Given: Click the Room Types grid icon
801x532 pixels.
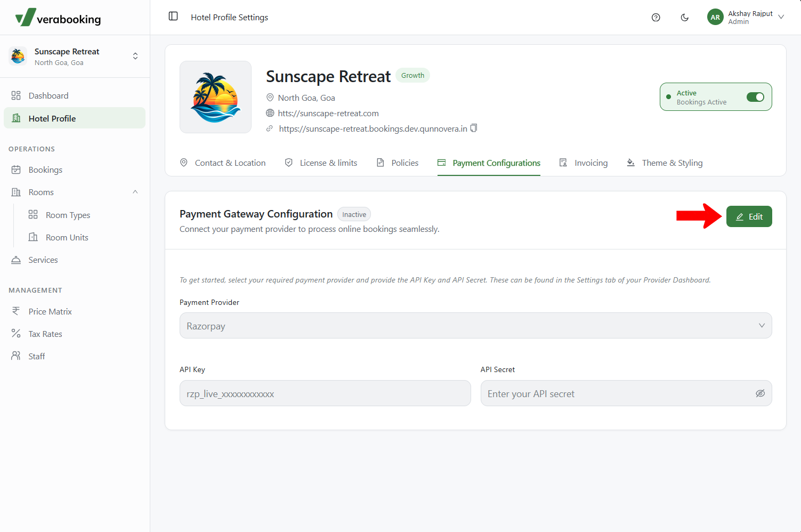Looking at the screenshot, I should coord(33,214).
